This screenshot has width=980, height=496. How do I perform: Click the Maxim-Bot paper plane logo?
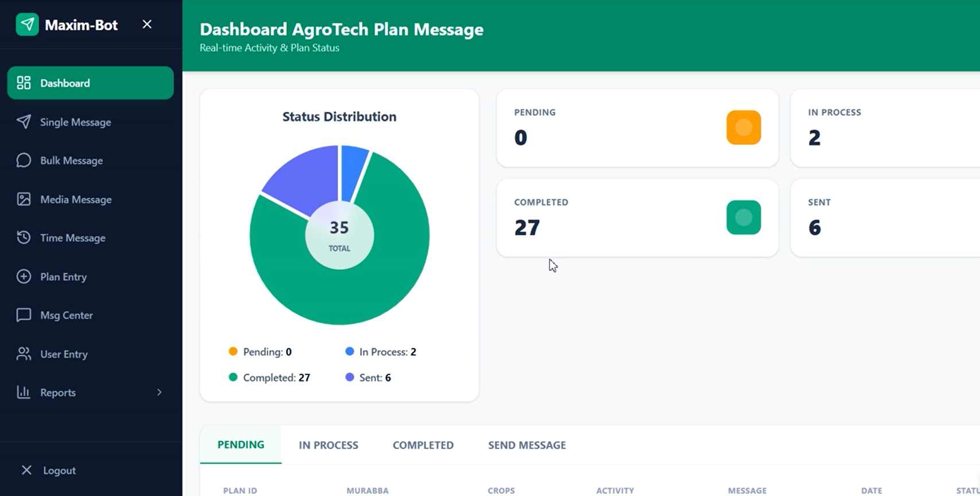[27, 25]
